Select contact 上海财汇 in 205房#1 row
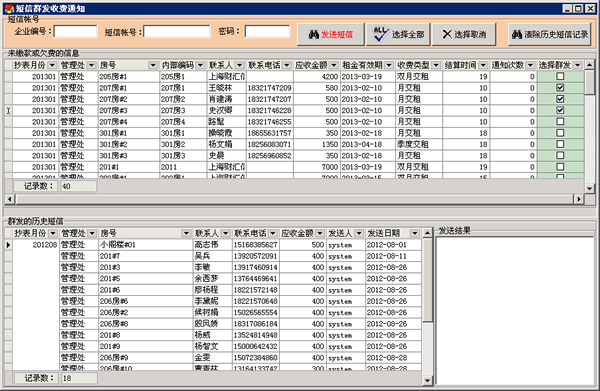600x391 pixels. tap(227, 77)
